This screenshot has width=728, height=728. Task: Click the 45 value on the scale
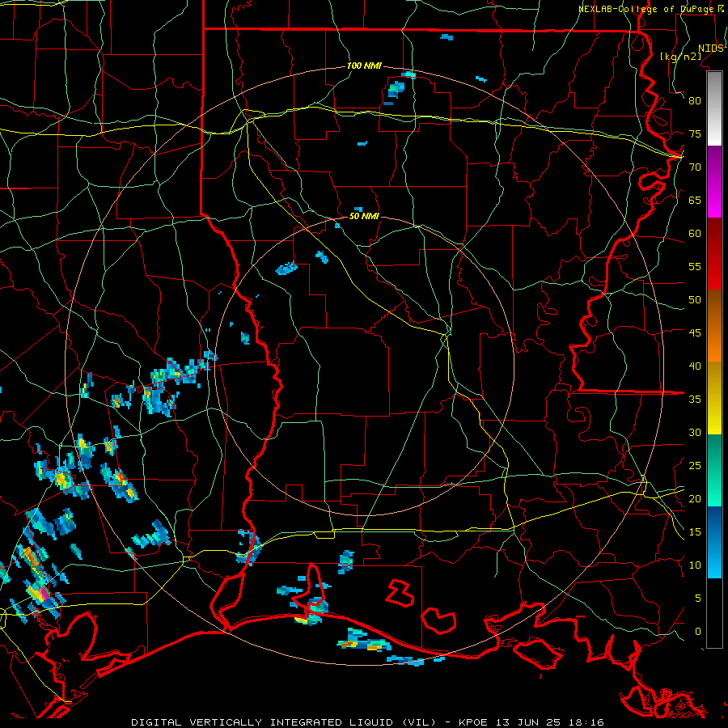pos(695,333)
